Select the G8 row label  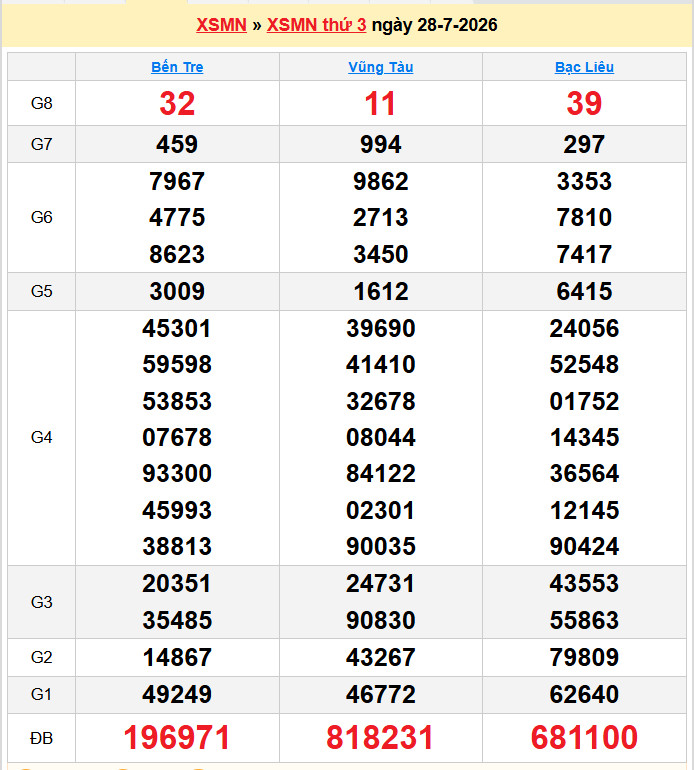coord(41,103)
